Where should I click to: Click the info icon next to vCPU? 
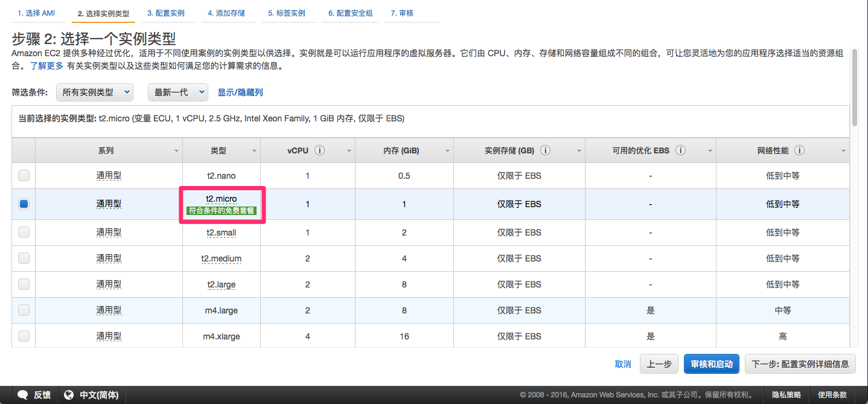point(320,150)
